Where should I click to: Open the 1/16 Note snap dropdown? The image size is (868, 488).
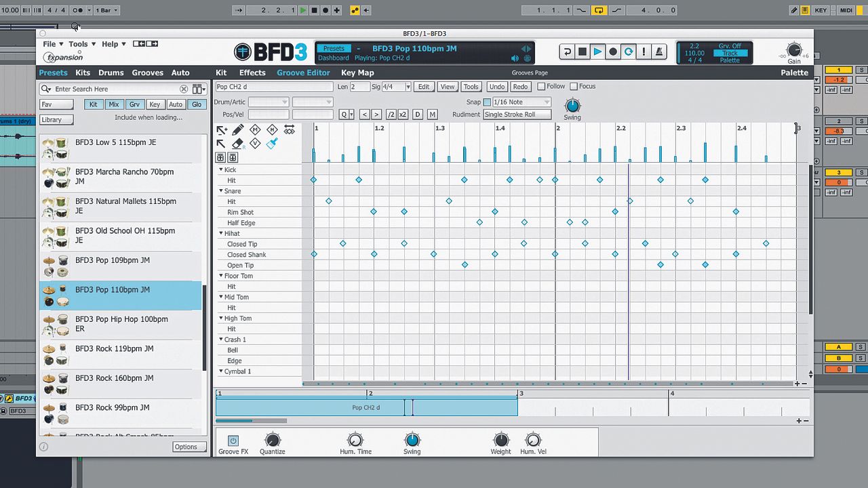(x=521, y=102)
